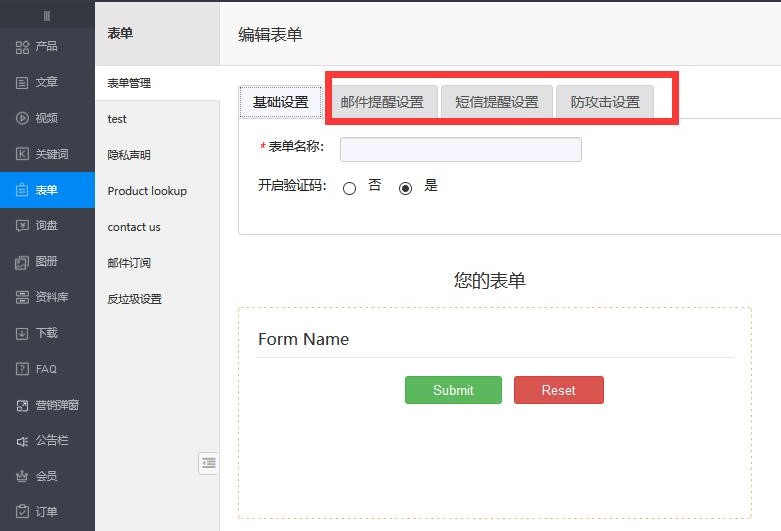Viewport: 781px width, 531px height.
Task: Toggle the top sidebar collapse handle
Action: pos(47,16)
